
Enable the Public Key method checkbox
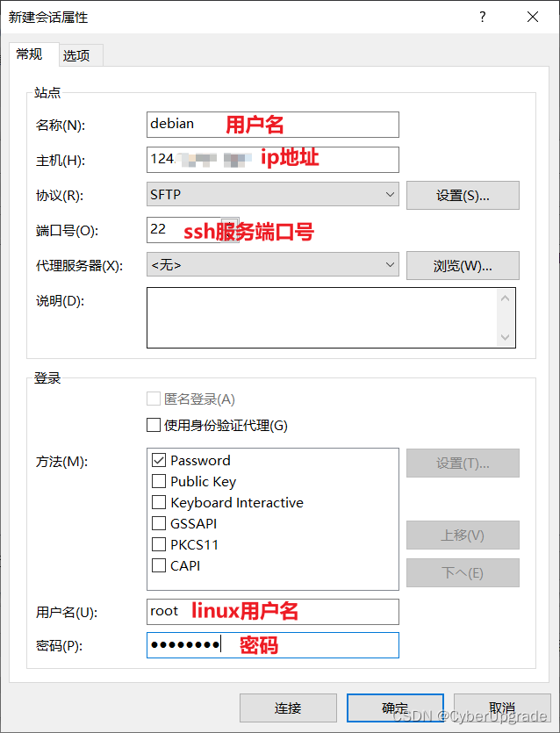[x=159, y=481]
